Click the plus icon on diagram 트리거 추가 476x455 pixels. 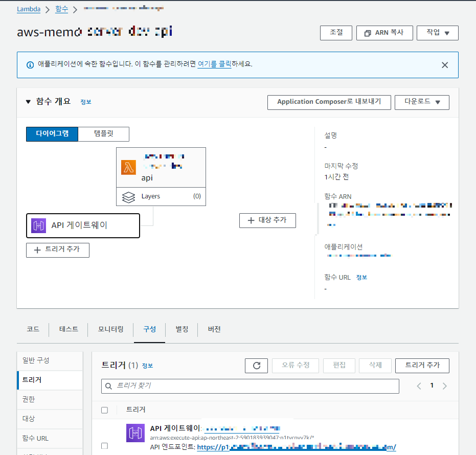[x=37, y=250]
